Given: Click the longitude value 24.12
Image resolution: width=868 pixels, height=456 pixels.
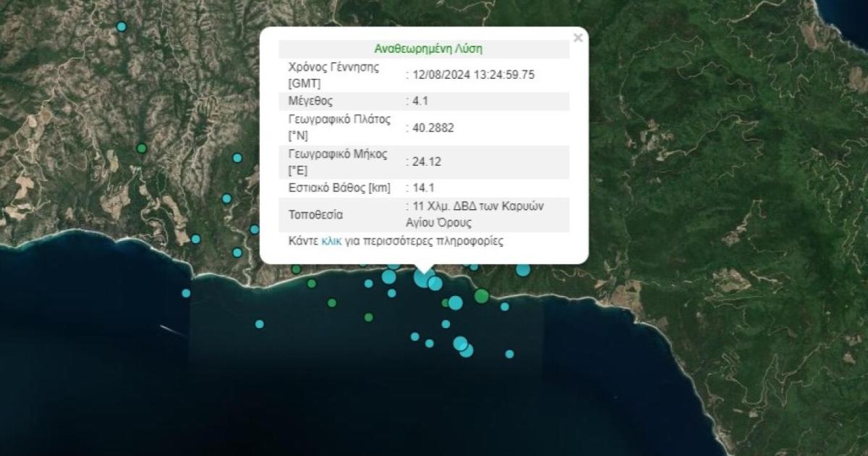Looking at the screenshot, I should [427, 161].
